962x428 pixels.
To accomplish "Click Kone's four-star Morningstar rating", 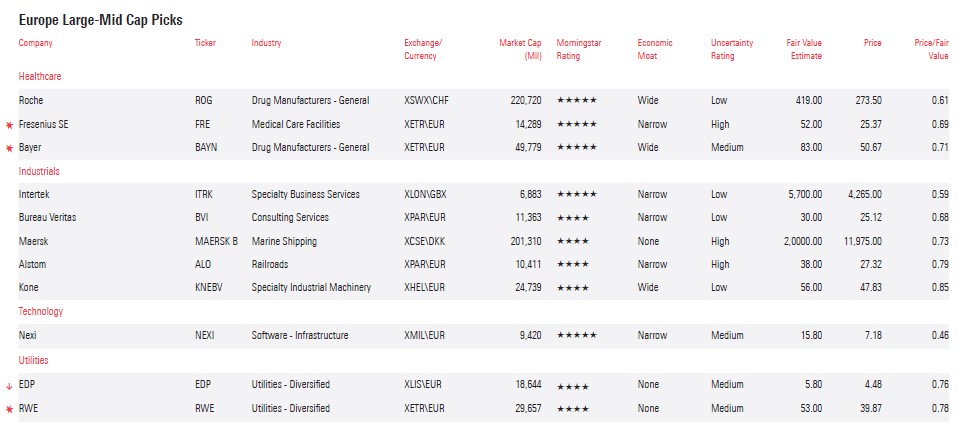I will coord(573,288).
